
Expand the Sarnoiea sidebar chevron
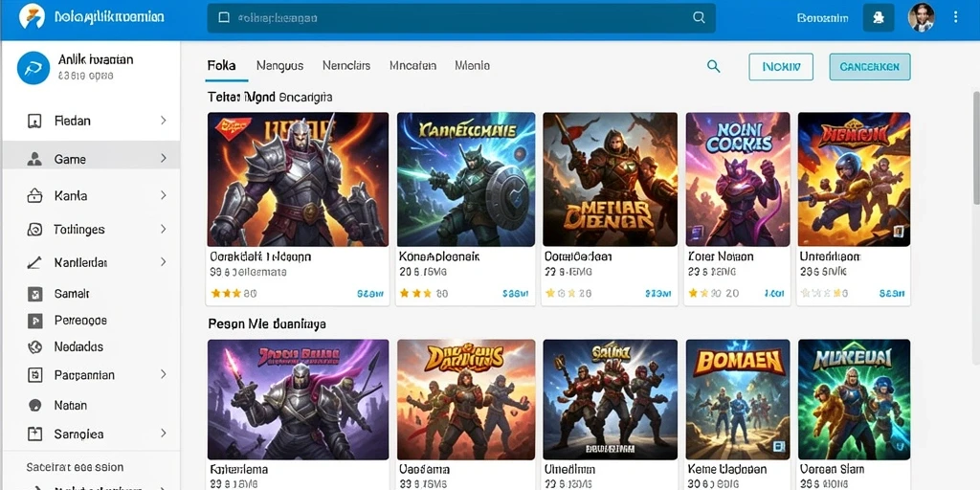click(163, 433)
